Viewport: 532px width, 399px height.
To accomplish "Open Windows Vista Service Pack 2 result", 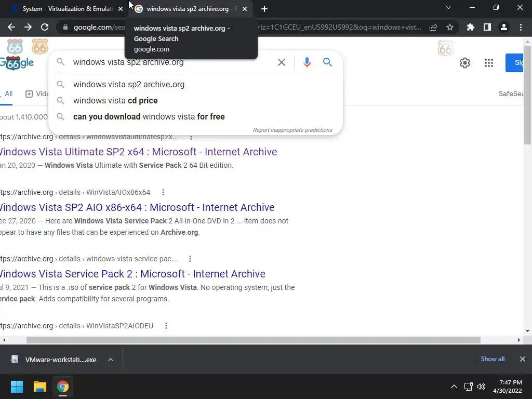I will tap(132, 274).
